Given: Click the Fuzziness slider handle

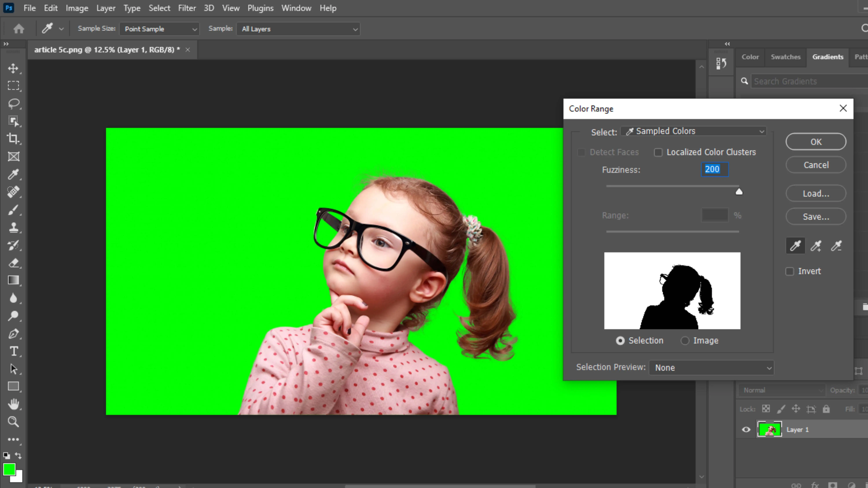Looking at the screenshot, I should point(739,192).
